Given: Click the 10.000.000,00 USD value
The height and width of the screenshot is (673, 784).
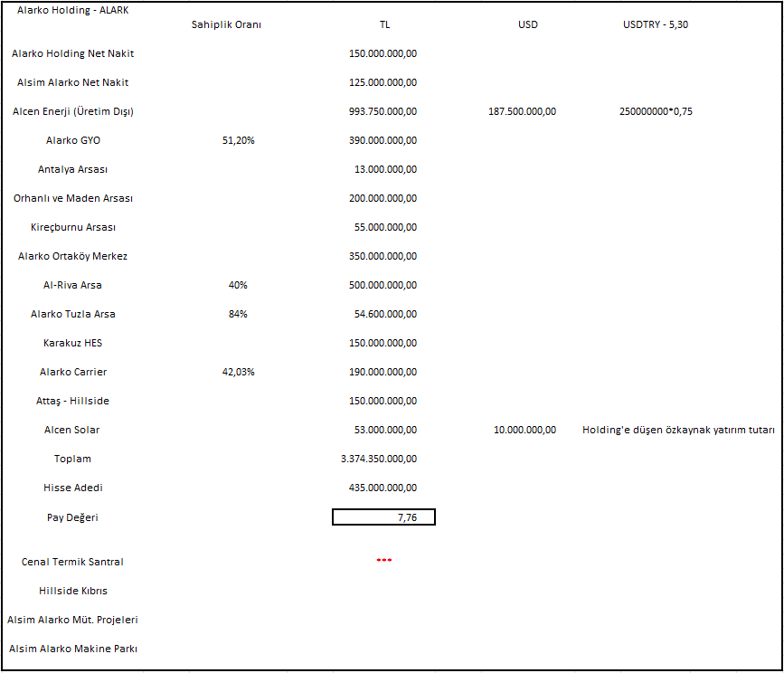Looking at the screenshot, I should [x=525, y=431].
